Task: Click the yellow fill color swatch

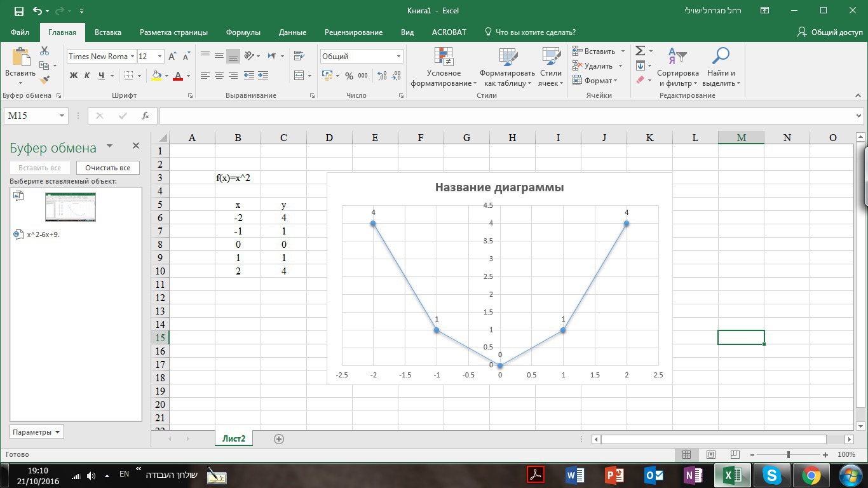Action: tap(156, 76)
